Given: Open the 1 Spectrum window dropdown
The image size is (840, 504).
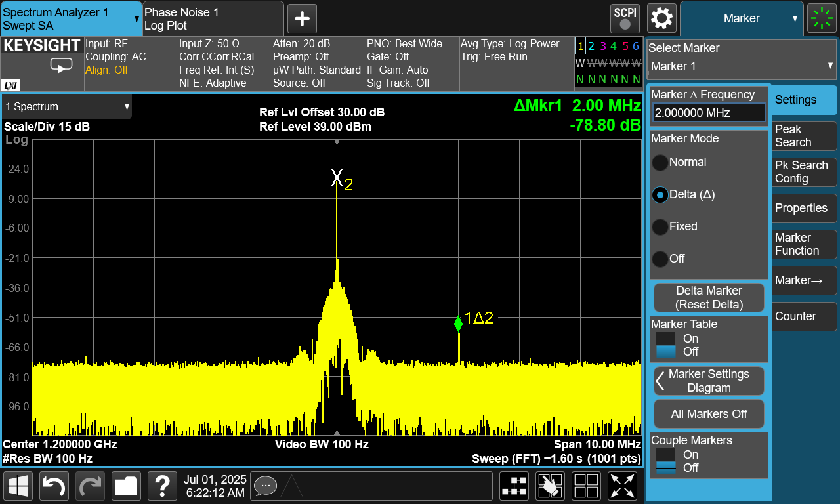Looking at the screenshot, I should [67, 106].
